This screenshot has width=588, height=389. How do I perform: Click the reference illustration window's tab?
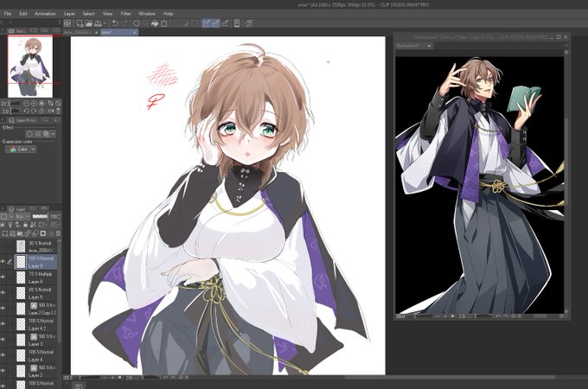click(413, 45)
